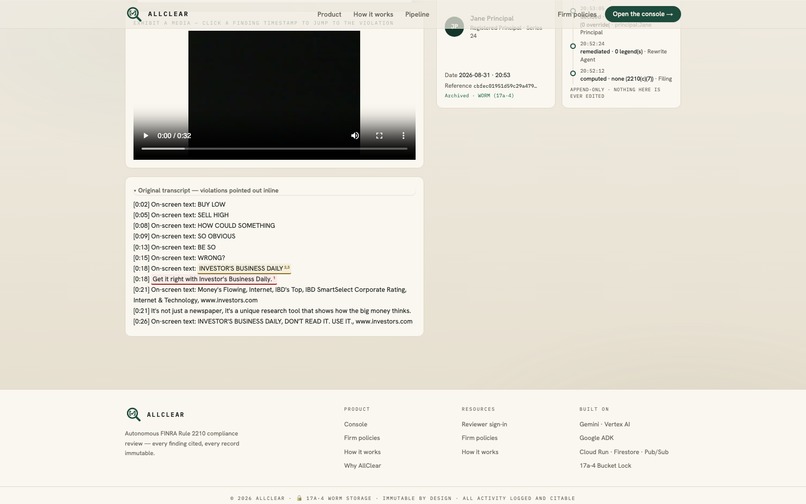Click Google ADK footer text
This screenshot has width=806, height=504.
(x=596, y=438)
